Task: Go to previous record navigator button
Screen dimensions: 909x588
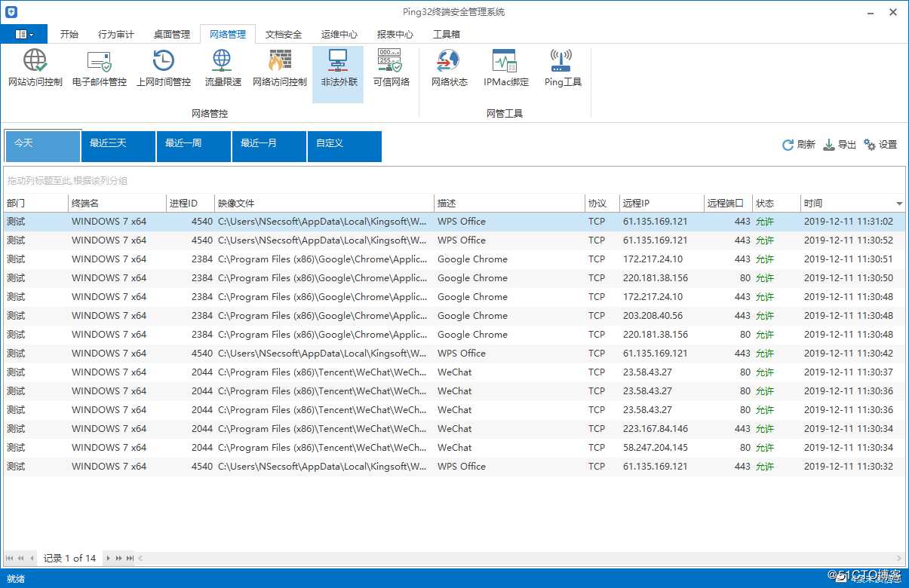Action: click(32, 559)
